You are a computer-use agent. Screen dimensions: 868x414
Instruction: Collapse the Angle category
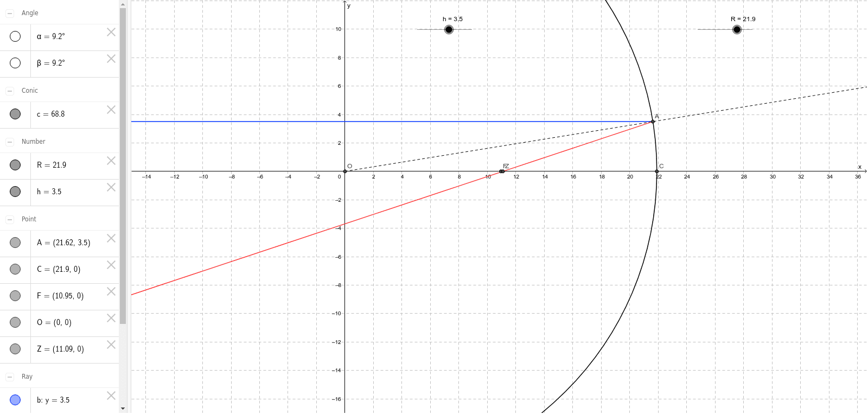pos(10,13)
